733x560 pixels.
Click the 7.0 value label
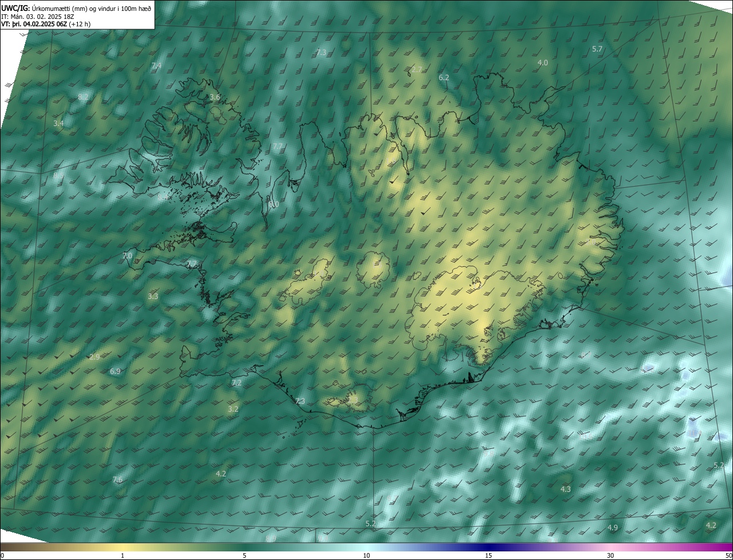127,255
